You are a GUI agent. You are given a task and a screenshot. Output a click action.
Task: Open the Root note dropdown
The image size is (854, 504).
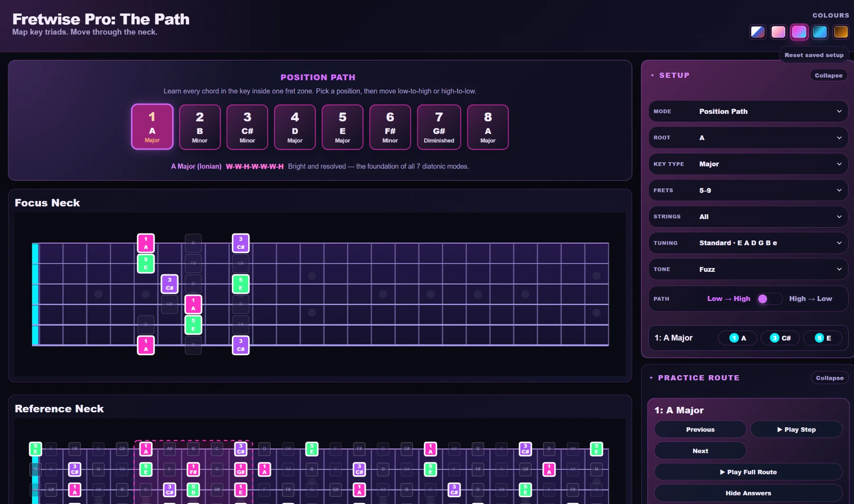pos(748,137)
